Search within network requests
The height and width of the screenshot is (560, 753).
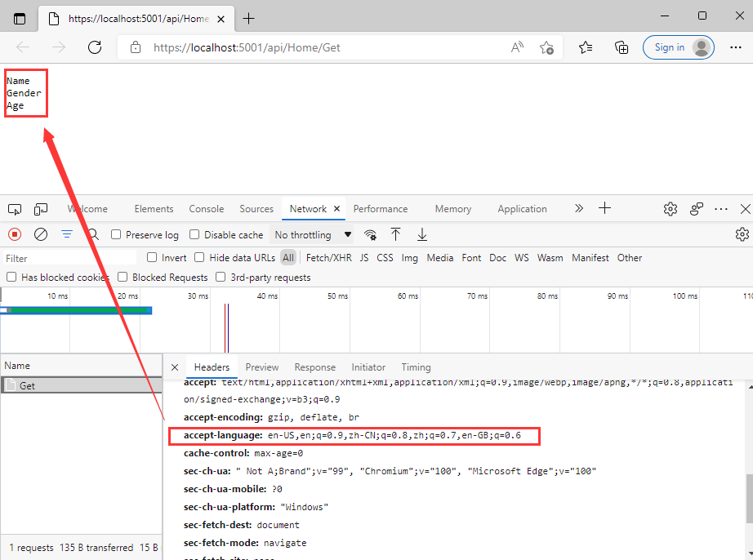point(93,234)
